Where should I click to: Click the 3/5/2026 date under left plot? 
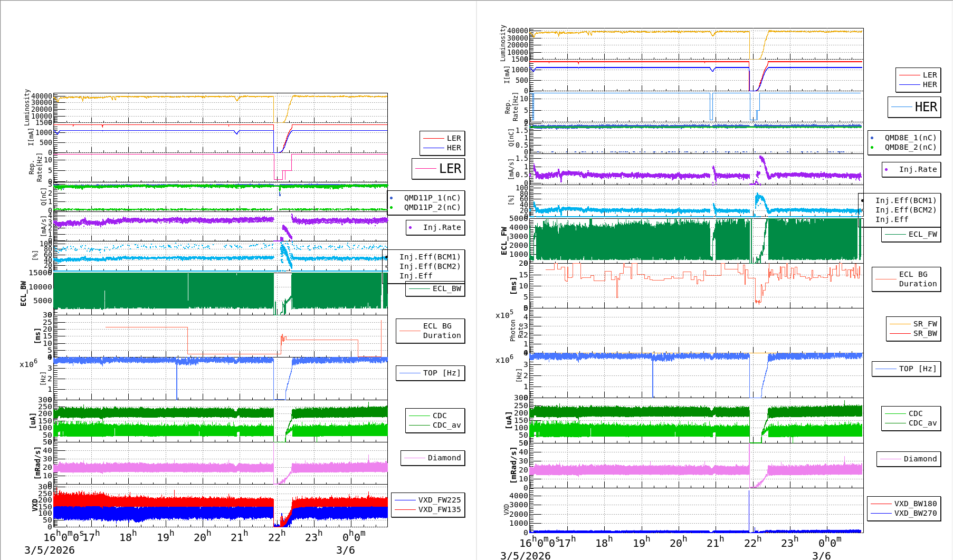click(50, 550)
